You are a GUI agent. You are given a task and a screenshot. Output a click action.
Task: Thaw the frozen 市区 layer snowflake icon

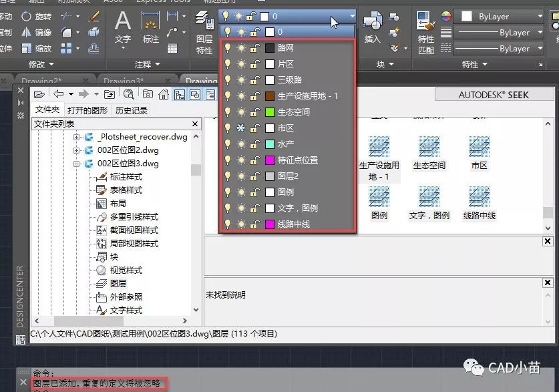[240, 128]
